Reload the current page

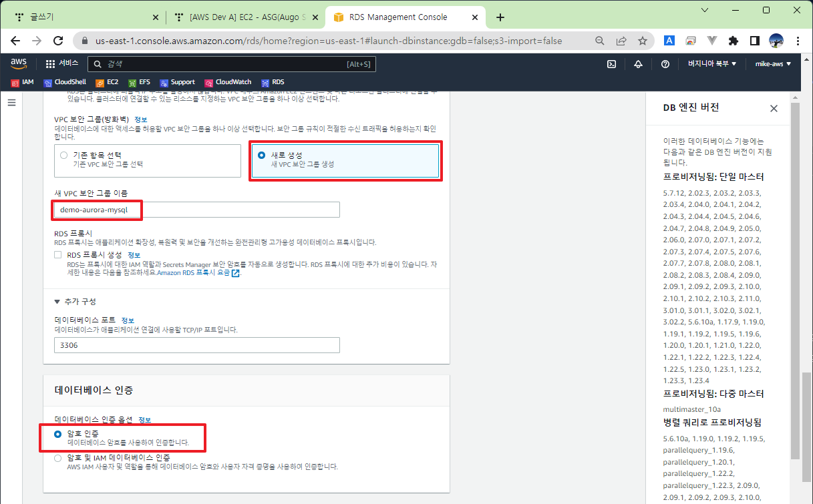58,41
